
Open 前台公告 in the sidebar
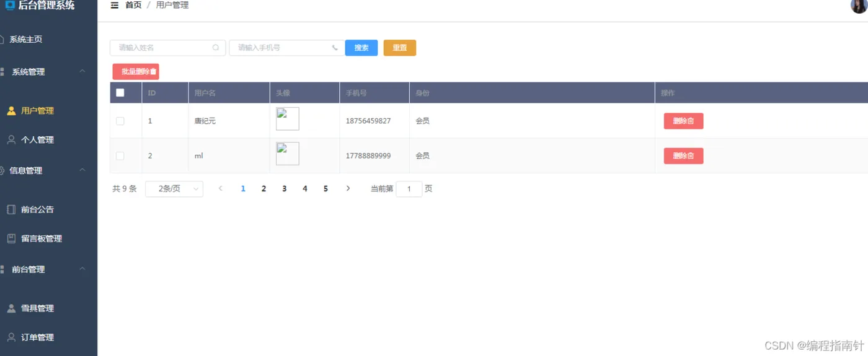tap(37, 209)
